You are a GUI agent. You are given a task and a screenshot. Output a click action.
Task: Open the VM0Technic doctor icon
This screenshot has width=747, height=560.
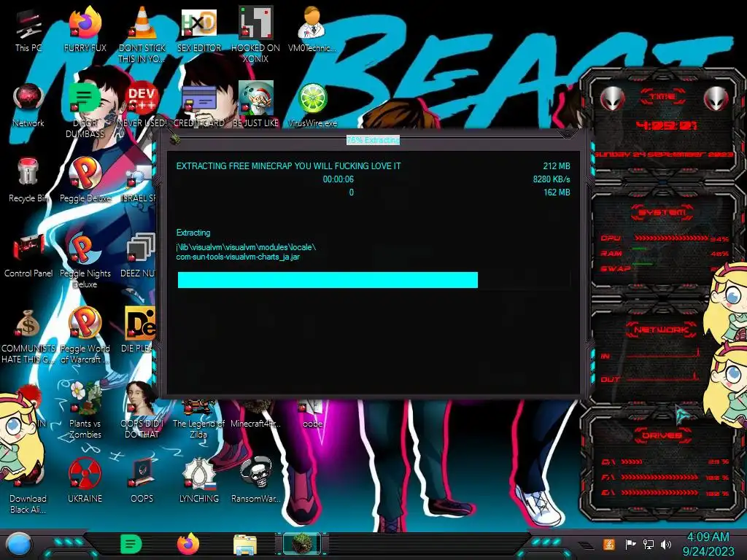click(x=312, y=23)
